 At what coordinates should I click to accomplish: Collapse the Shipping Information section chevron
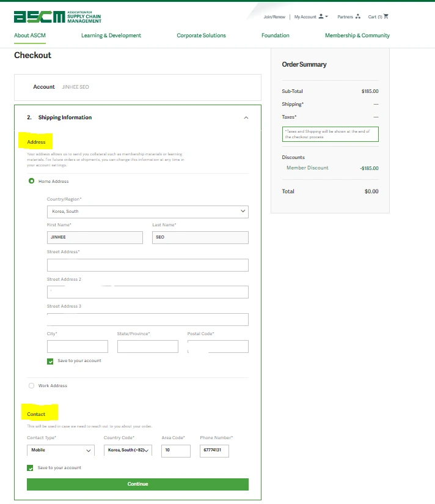246,117
